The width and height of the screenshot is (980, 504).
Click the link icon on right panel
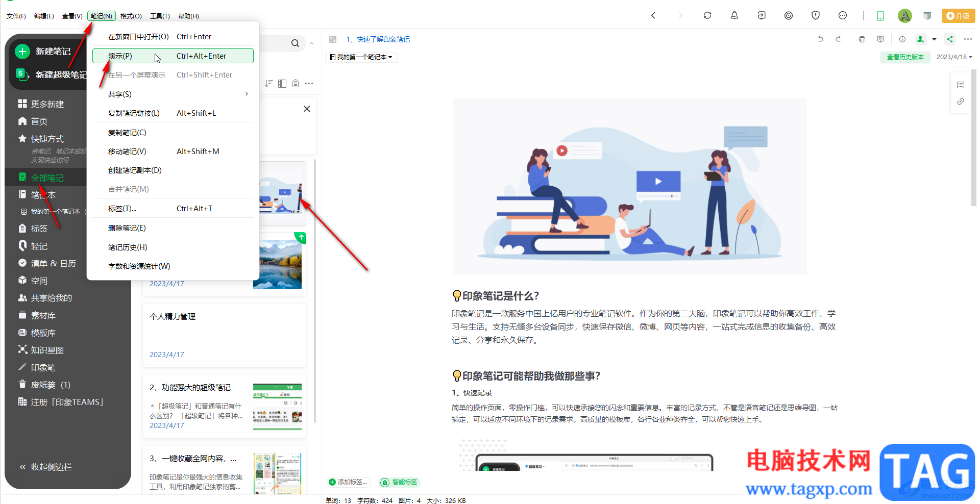[x=960, y=102]
